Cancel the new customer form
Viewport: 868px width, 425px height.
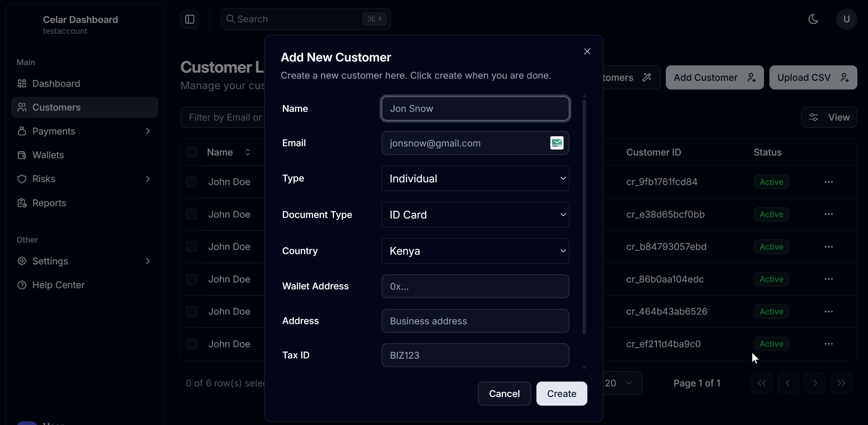[504, 394]
